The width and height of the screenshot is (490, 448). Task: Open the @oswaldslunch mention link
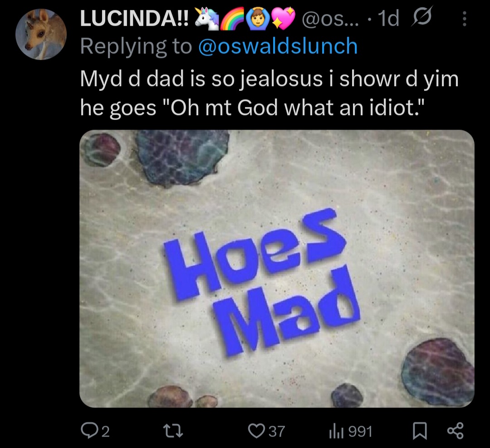coord(278,46)
